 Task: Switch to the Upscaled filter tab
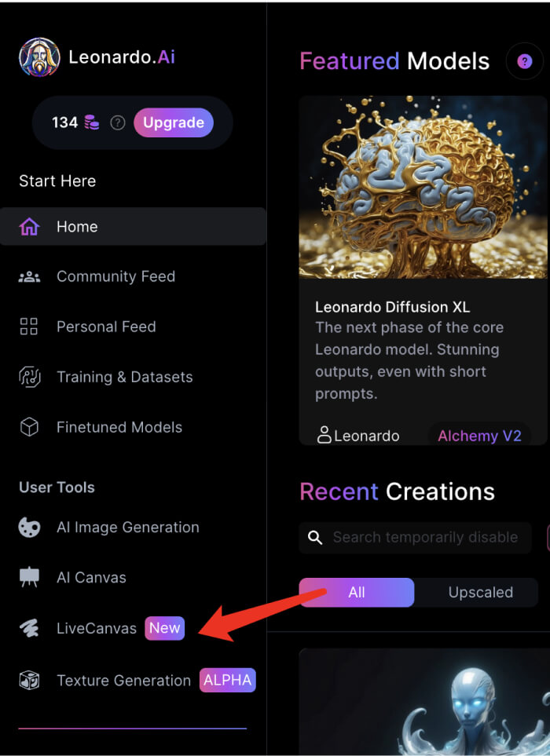coord(480,593)
